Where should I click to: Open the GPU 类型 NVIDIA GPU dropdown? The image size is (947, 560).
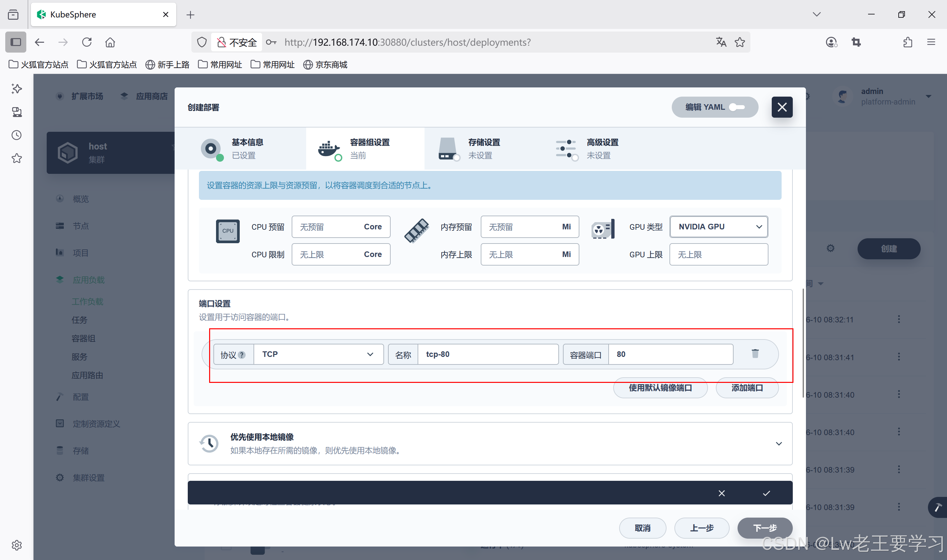(x=719, y=227)
